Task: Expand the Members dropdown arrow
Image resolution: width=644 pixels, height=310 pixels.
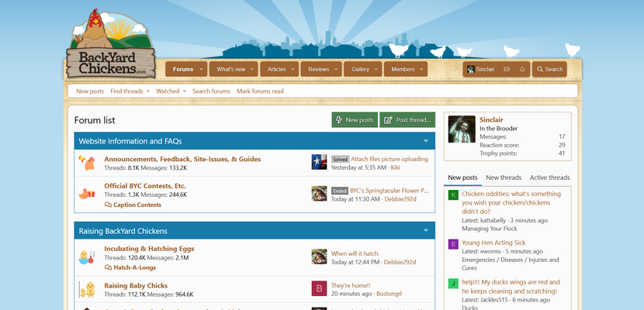Action: [421, 69]
